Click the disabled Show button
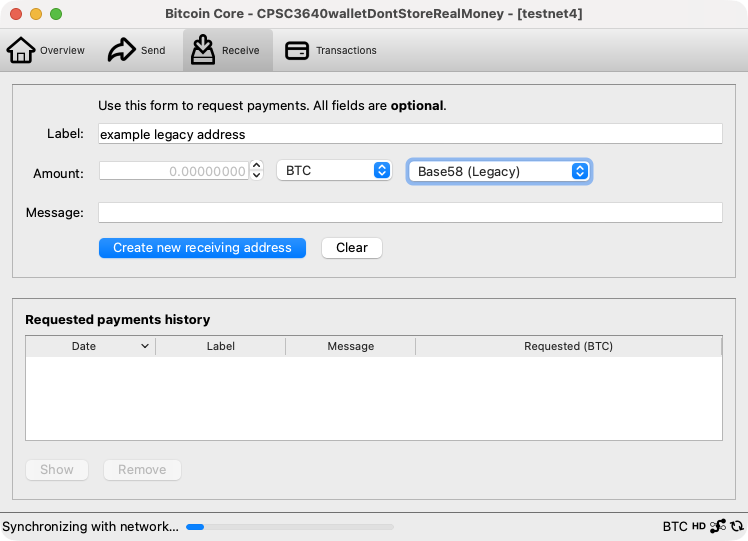This screenshot has width=748, height=541. tap(57, 470)
